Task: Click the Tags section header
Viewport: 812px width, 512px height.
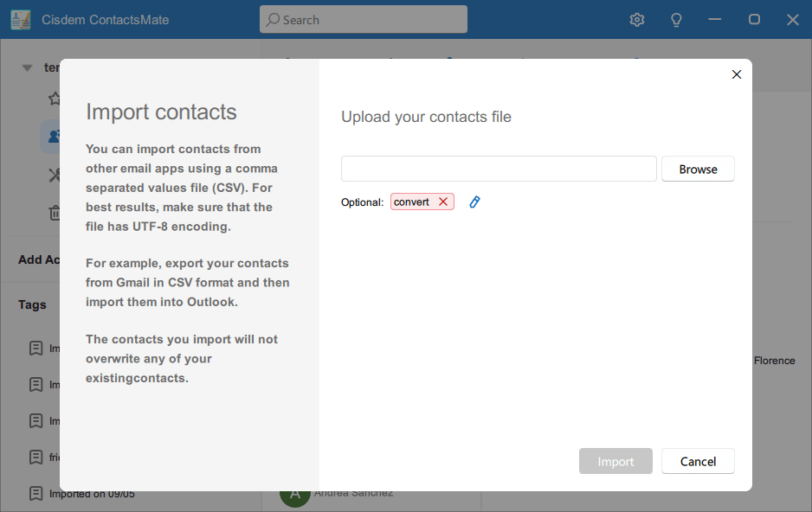Action: click(33, 304)
